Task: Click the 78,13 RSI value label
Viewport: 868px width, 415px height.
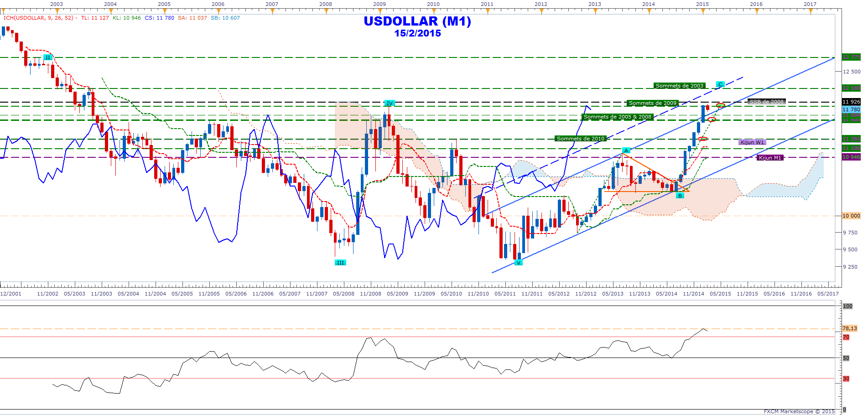Action: point(849,328)
